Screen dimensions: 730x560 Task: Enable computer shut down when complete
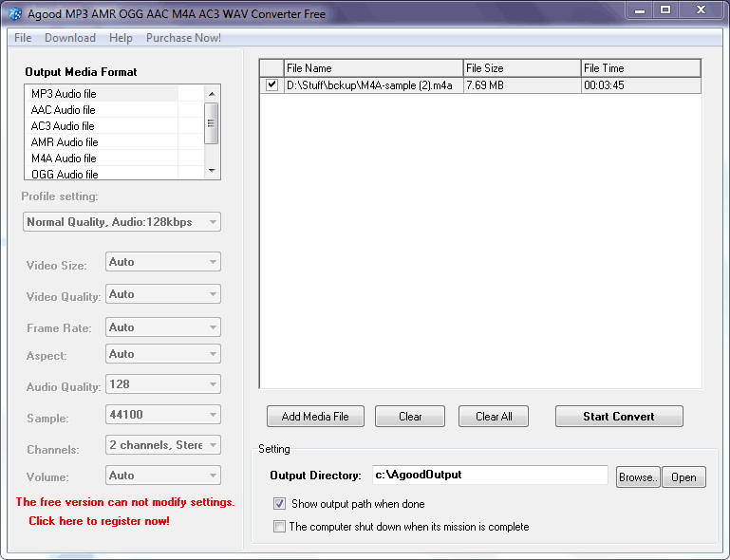coord(279,527)
